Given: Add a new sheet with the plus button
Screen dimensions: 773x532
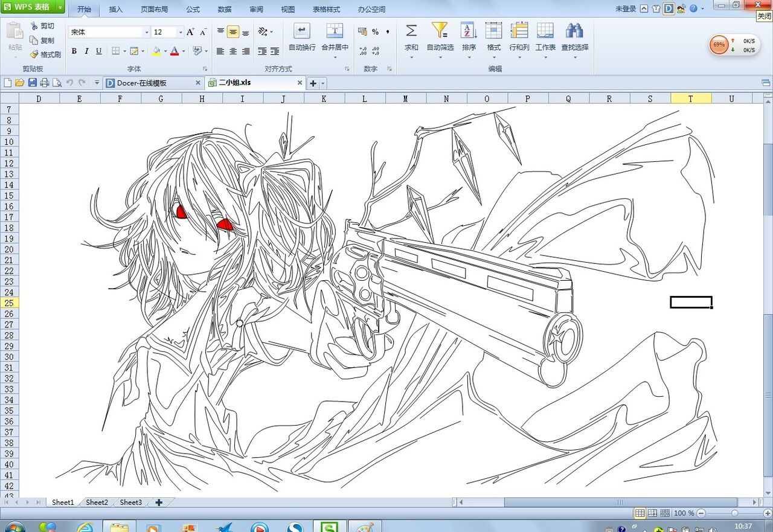Looking at the screenshot, I should (159, 502).
